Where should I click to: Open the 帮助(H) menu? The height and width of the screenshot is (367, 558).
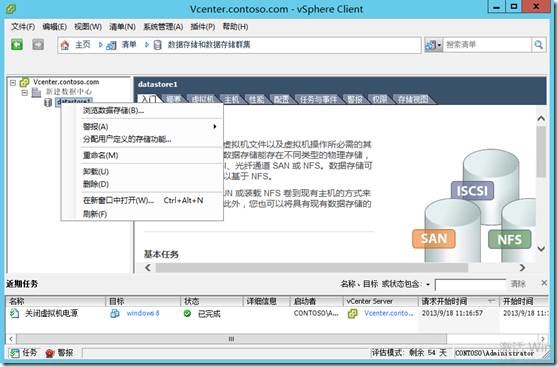tap(235, 27)
